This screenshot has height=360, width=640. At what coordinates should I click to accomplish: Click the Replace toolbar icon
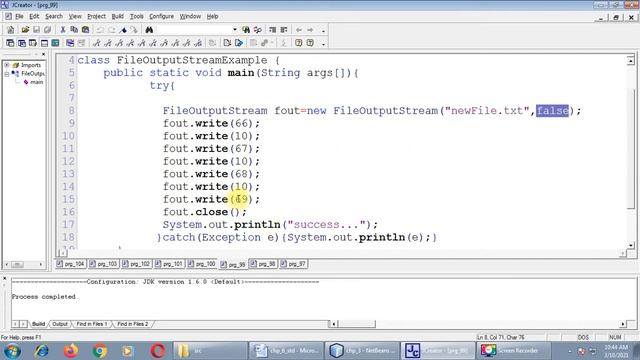(x=258, y=30)
